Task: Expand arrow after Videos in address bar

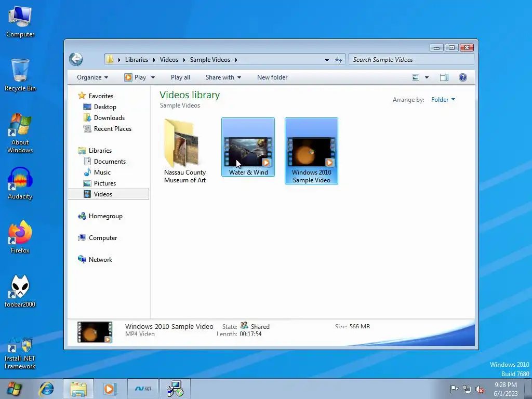Action: pos(184,60)
